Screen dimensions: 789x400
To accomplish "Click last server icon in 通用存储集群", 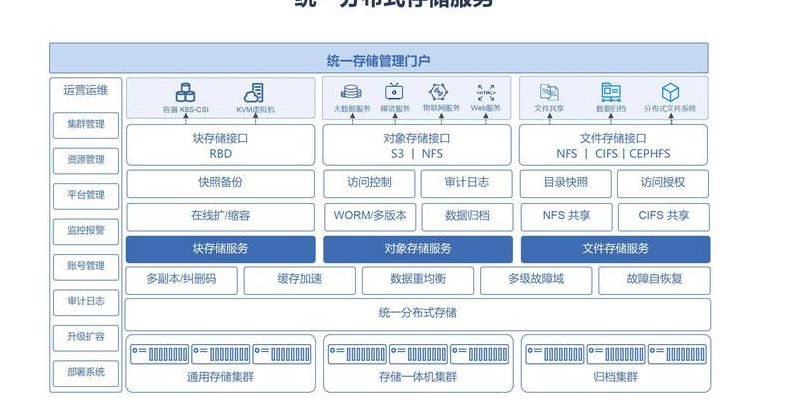I will point(282,354).
